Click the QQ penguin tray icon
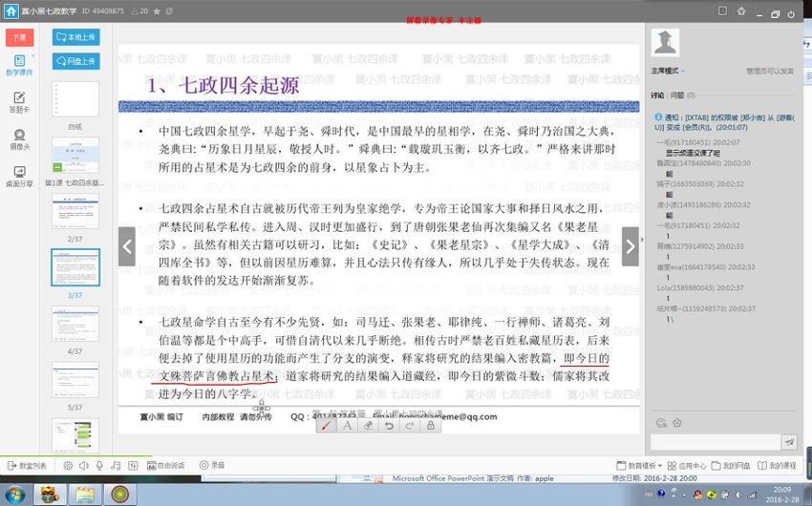This screenshot has width=812, height=506. coord(697,495)
